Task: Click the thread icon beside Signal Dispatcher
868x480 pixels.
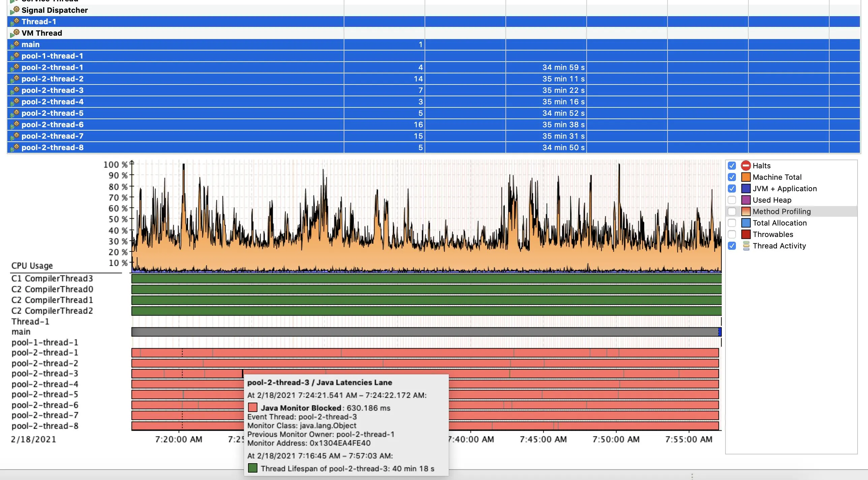Action: tap(15, 10)
